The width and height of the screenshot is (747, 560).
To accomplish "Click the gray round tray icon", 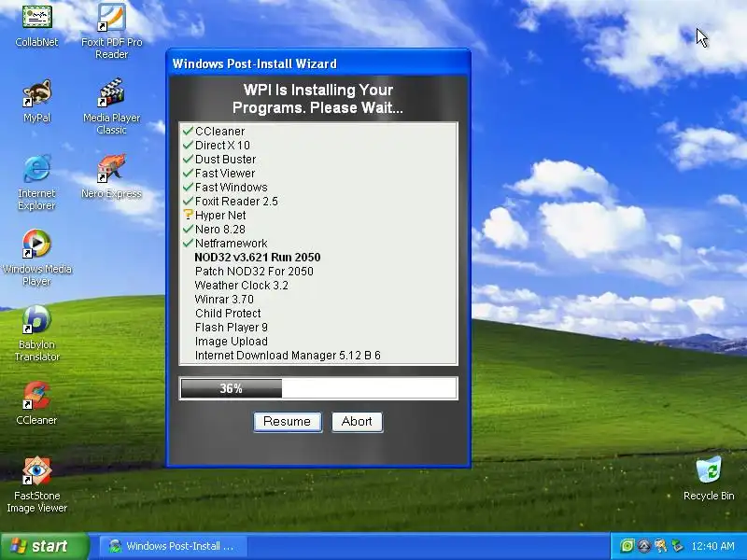I will click(x=644, y=546).
